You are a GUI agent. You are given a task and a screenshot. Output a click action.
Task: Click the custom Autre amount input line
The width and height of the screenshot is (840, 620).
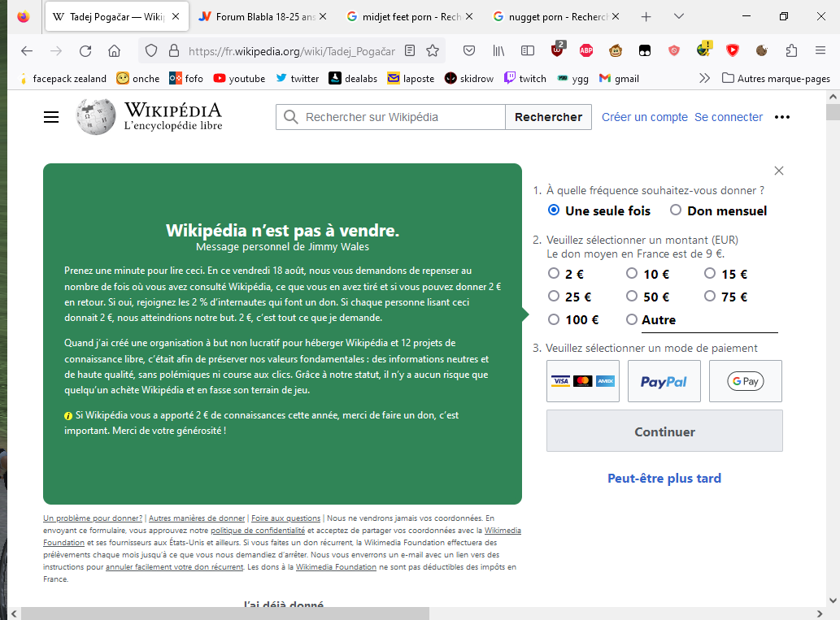point(710,321)
